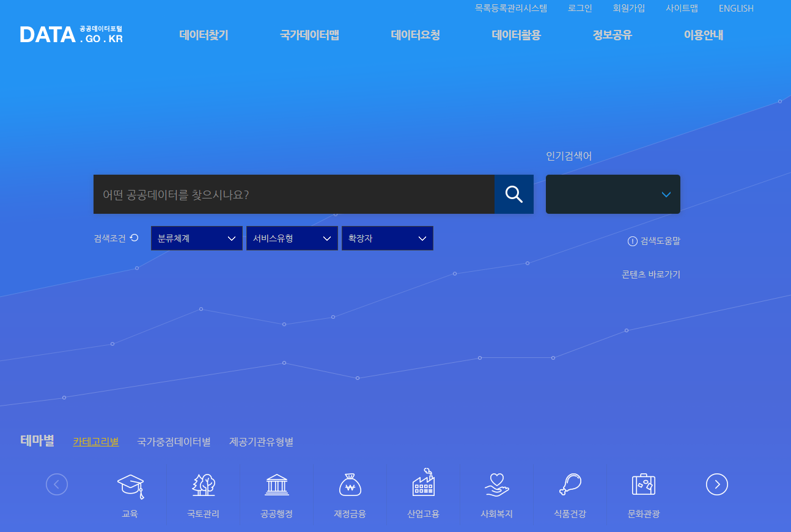Open the 검색도움말 text link
The height and width of the screenshot is (532, 791).
tap(660, 241)
